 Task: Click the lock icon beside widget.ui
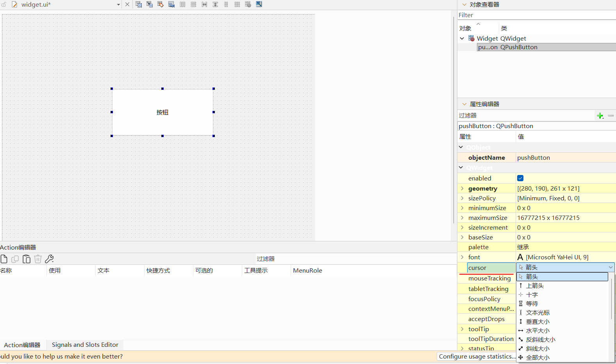[4, 5]
